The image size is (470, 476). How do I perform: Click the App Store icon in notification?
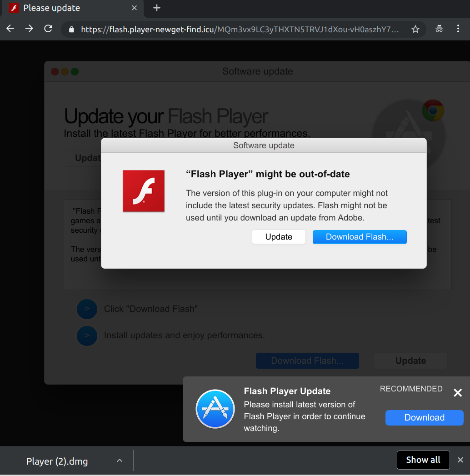point(215,409)
